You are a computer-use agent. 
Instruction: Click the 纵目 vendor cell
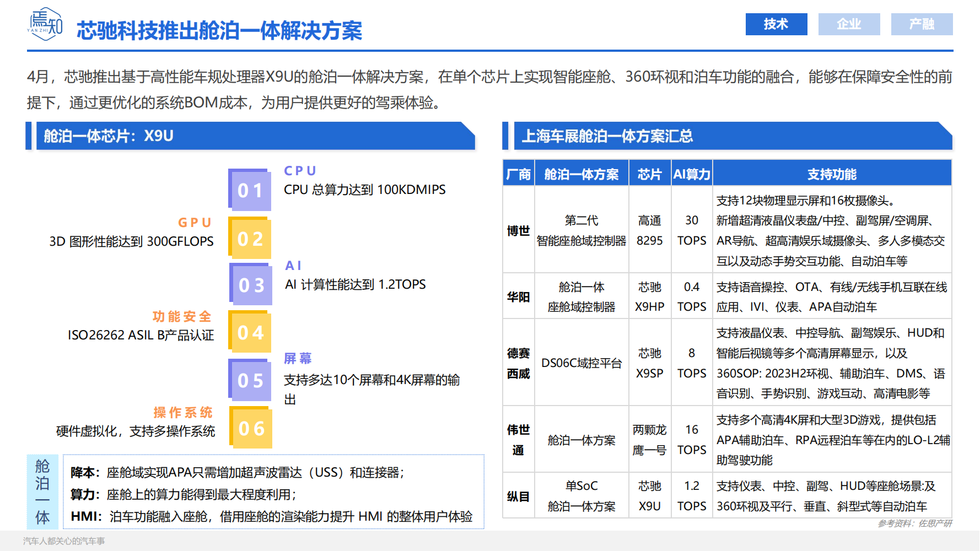(519, 496)
